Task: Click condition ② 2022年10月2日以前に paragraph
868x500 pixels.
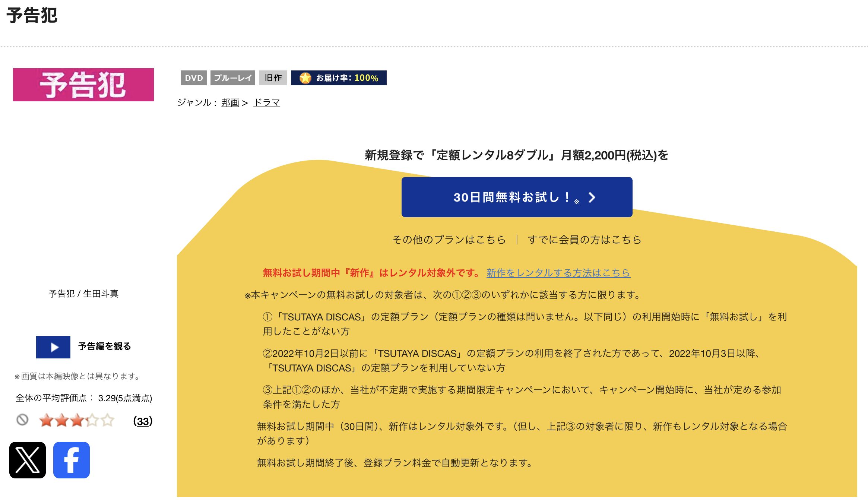Action: (512, 361)
